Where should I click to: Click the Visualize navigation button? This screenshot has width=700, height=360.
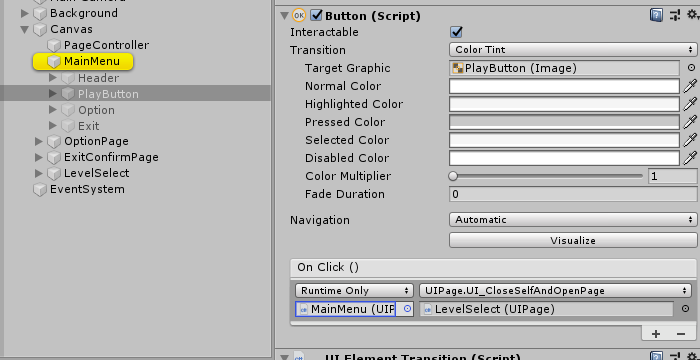tap(573, 240)
